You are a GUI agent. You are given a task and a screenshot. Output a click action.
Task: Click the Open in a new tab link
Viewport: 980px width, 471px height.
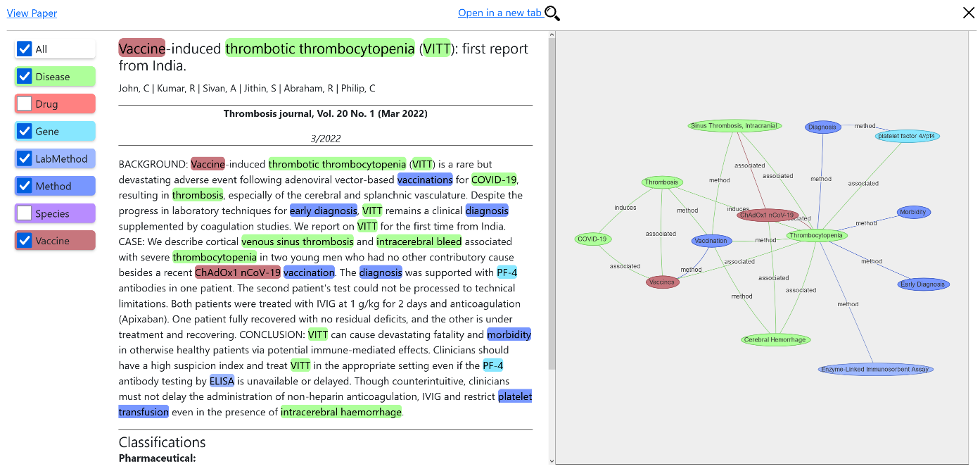coord(500,13)
